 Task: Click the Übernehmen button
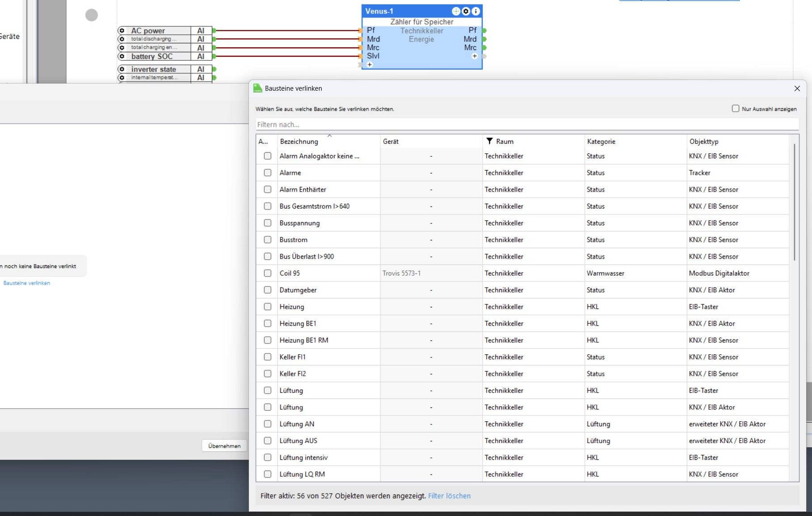[224, 446]
